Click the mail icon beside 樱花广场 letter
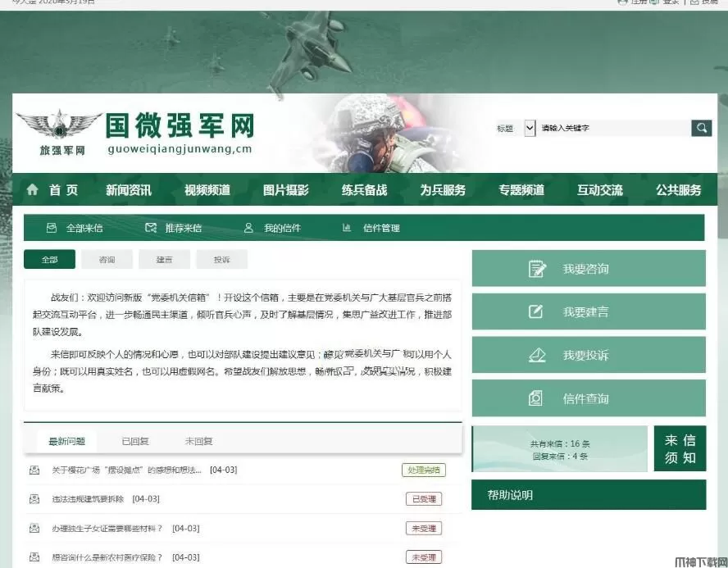This screenshot has width=728, height=568. pyautogui.click(x=34, y=470)
